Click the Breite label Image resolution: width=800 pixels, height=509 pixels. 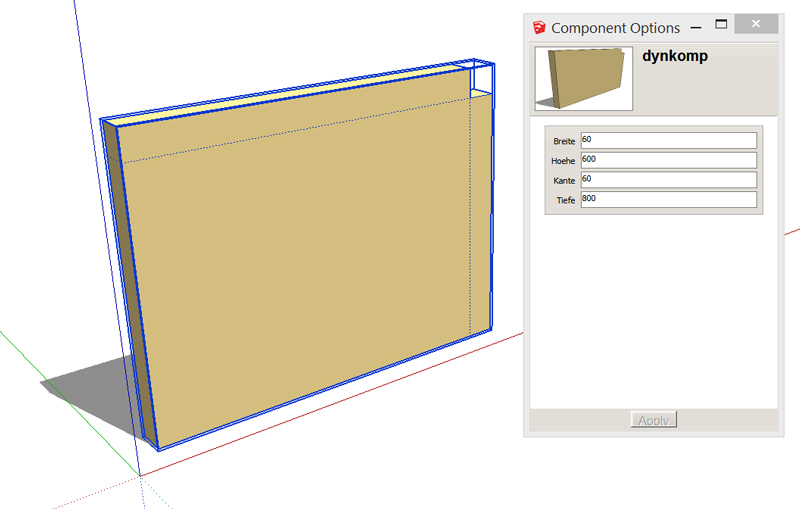pos(563,141)
